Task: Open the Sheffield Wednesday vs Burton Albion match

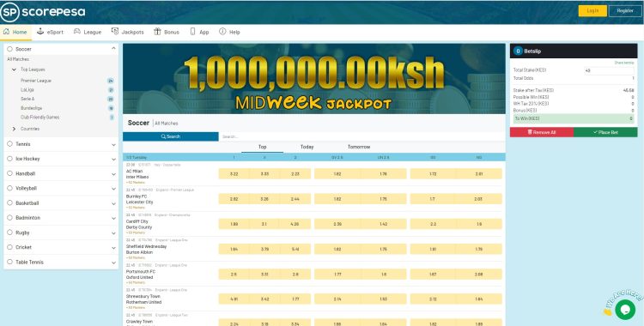Action: [146, 250]
